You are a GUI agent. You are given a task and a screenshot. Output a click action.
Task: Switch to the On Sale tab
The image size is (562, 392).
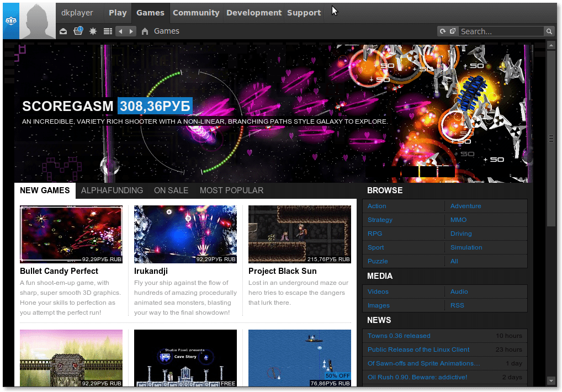171,190
